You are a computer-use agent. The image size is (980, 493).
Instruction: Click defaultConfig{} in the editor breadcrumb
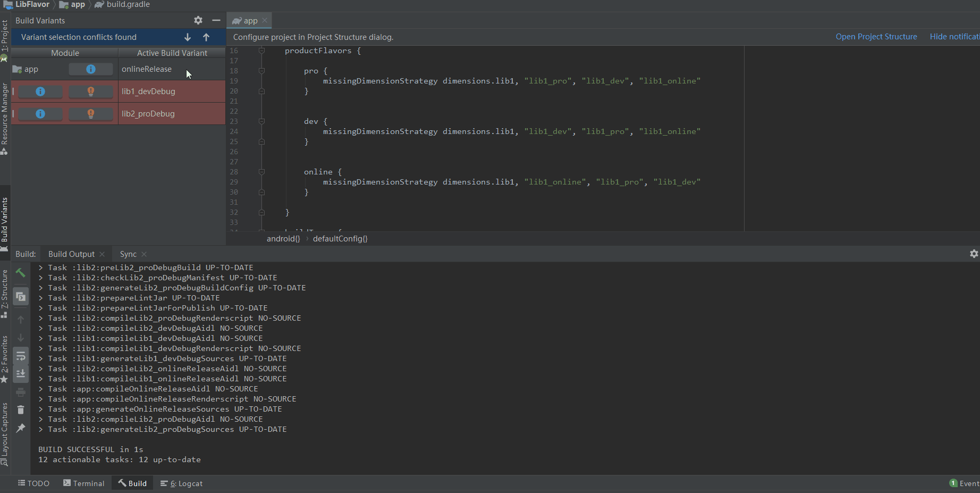340,238
